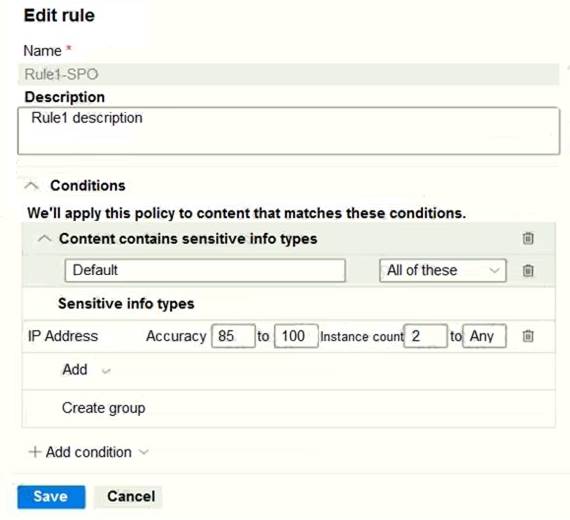Click the plus icon next to Add condition
The height and width of the screenshot is (520, 570).
(35, 452)
